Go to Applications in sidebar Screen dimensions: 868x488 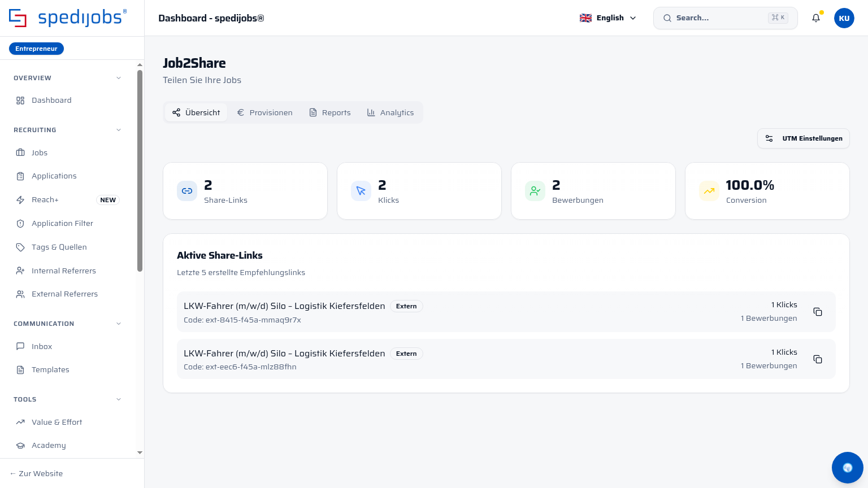coord(68,176)
